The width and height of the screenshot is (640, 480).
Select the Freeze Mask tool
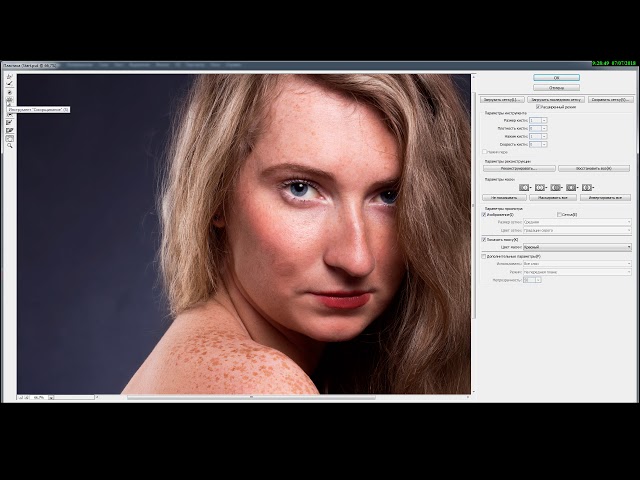pos(9,122)
